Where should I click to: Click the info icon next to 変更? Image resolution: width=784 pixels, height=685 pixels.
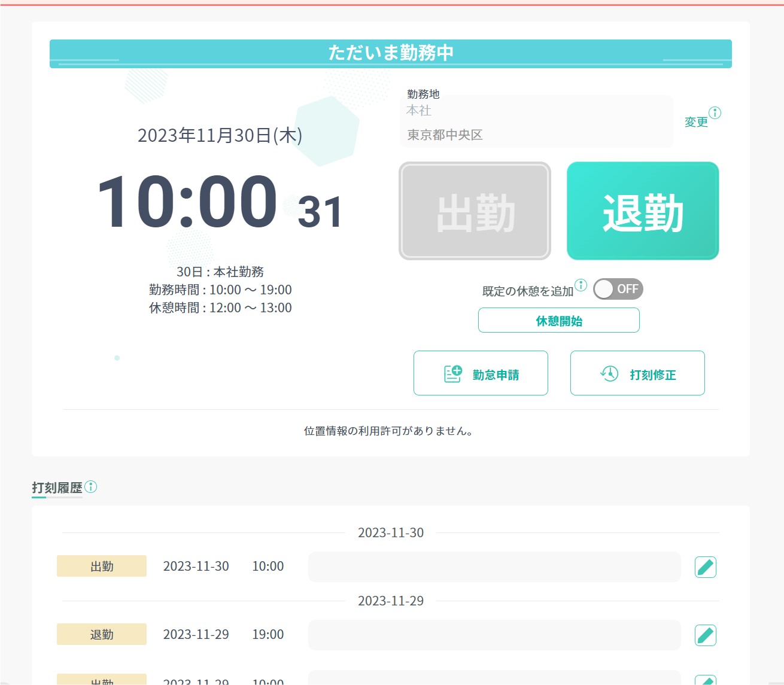[x=715, y=112]
